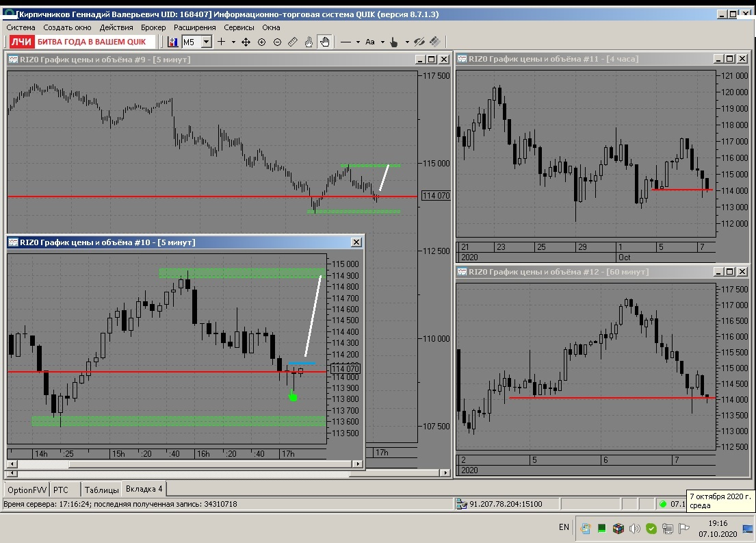Click the 91.207.78.204:15100 server address
Viewport: 756px width, 543px height.
506,504
